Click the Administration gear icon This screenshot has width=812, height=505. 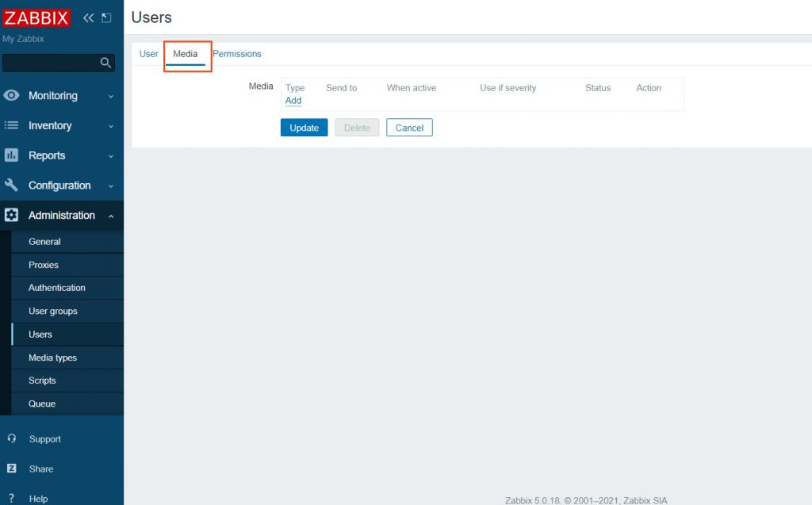click(x=11, y=215)
